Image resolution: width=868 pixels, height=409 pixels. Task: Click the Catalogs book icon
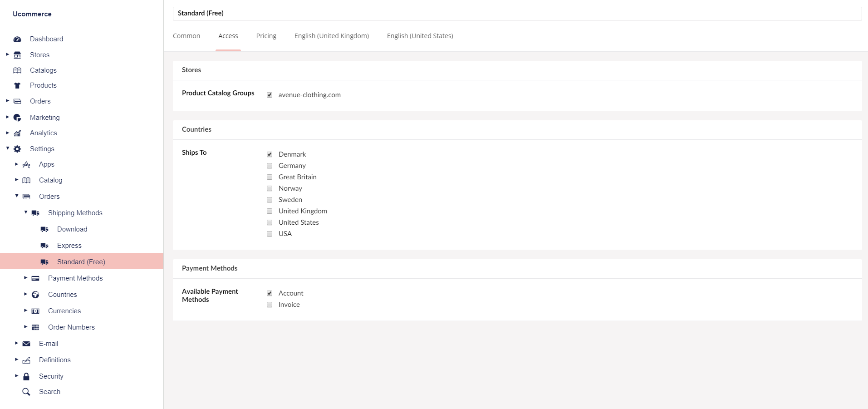(x=17, y=70)
